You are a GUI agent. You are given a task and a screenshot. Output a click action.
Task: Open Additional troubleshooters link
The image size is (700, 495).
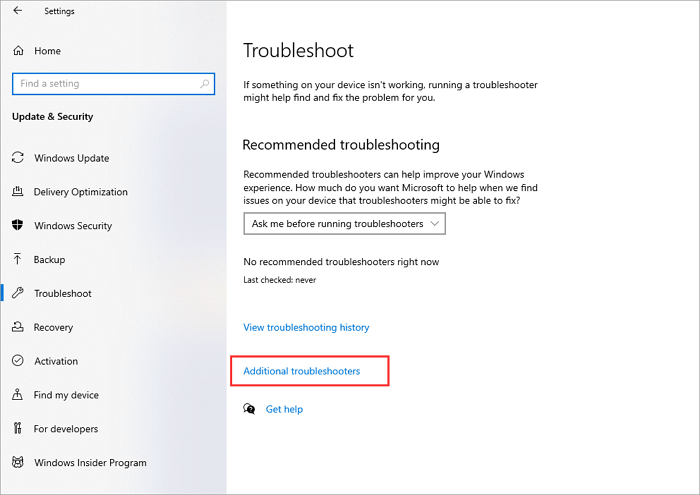point(302,371)
